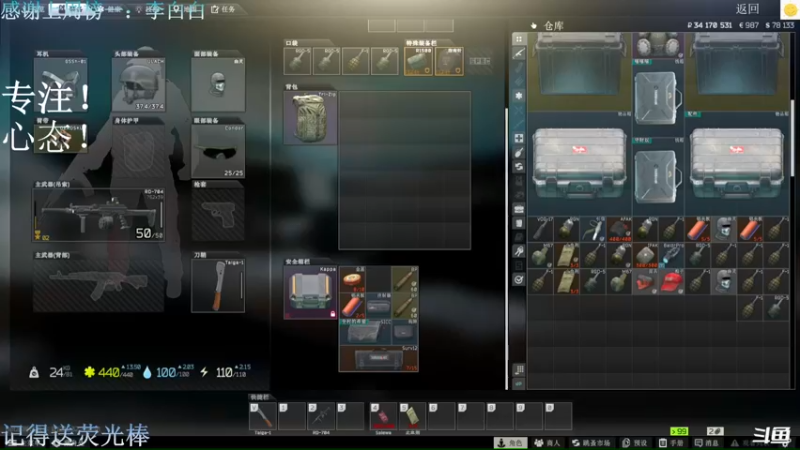Select the gold coin item in Kappa
This screenshot has width=800, height=450.
[352, 279]
